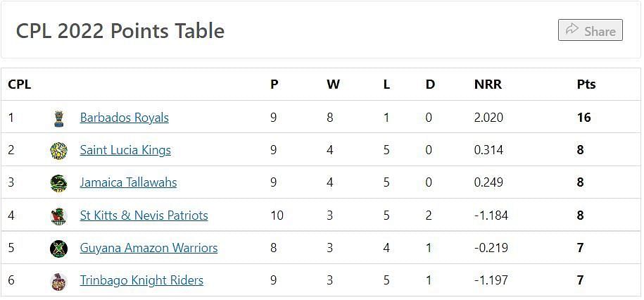Open the Trinbago Knight Riders link
Image resolution: width=644 pixels, height=300 pixels.
(x=141, y=280)
